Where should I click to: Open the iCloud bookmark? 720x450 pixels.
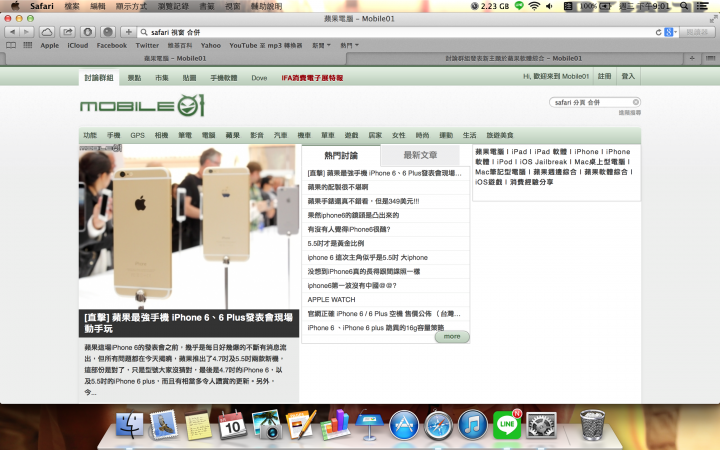click(78, 45)
